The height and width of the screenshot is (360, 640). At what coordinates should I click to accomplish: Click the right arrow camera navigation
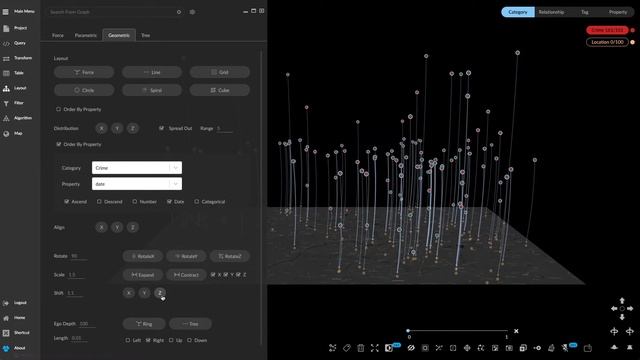coord(630,309)
